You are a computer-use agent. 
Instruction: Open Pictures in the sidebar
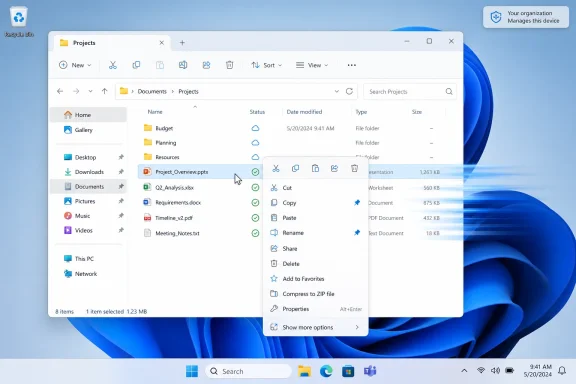point(89,201)
